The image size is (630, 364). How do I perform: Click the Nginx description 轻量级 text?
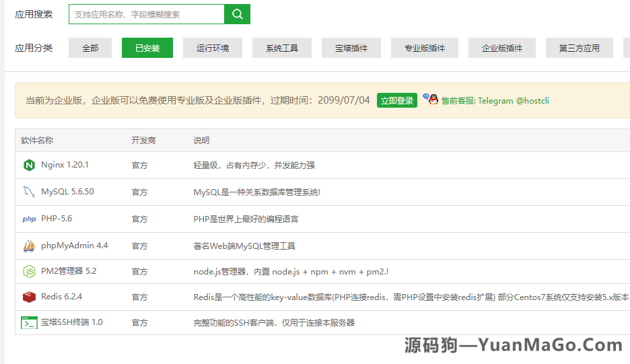[x=254, y=165]
